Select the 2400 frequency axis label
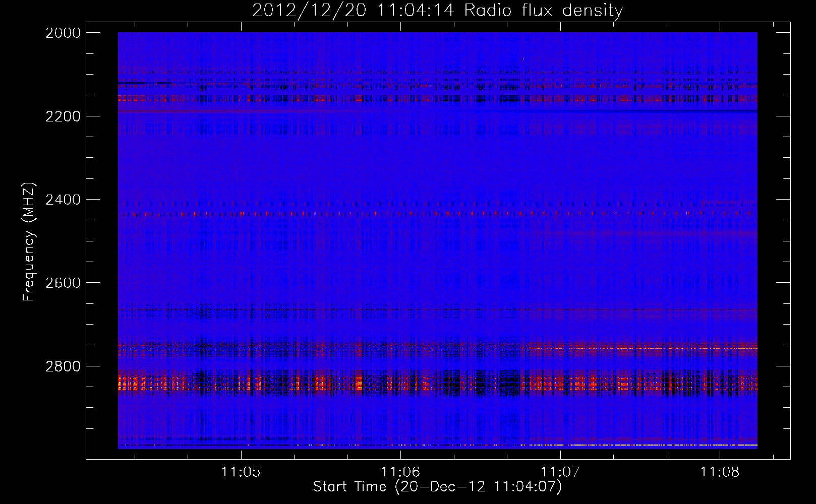 coord(63,200)
